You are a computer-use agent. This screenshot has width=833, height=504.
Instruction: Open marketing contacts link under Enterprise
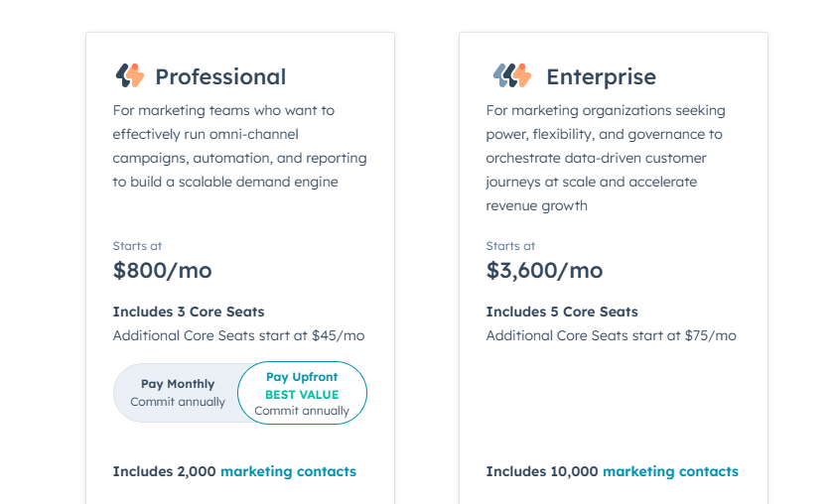(x=670, y=471)
